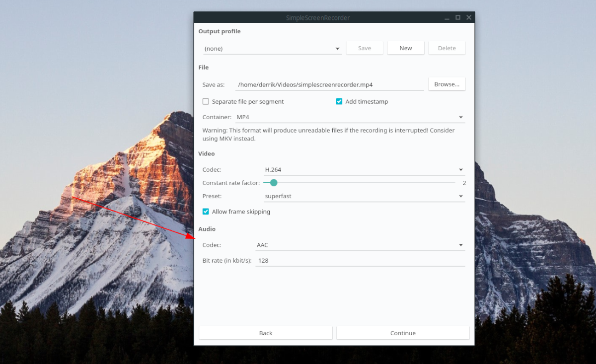Open the Browse... file dialog
The image size is (596, 364).
click(x=447, y=84)
